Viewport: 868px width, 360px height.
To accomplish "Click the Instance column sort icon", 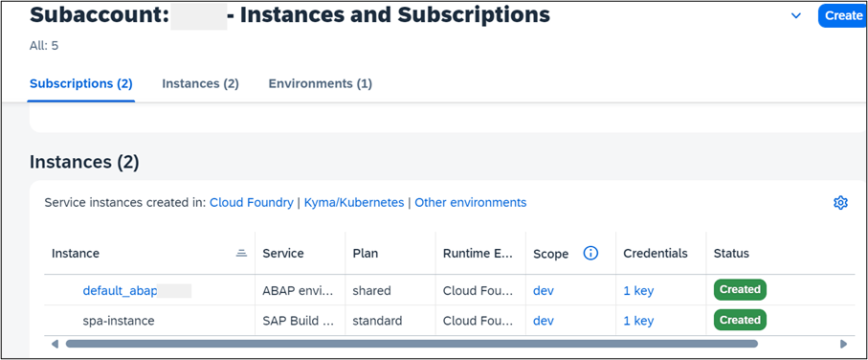I will tap(241, 253).
